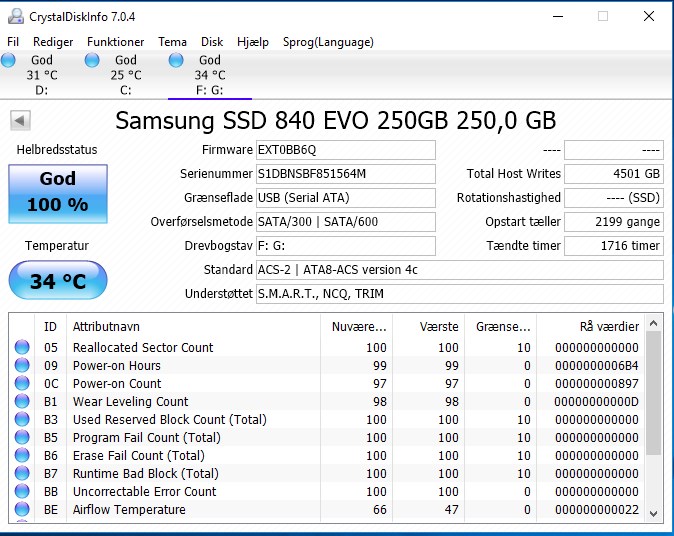
Task: Click the scroll down arrow of attribute list
Action: pos(653,513)
